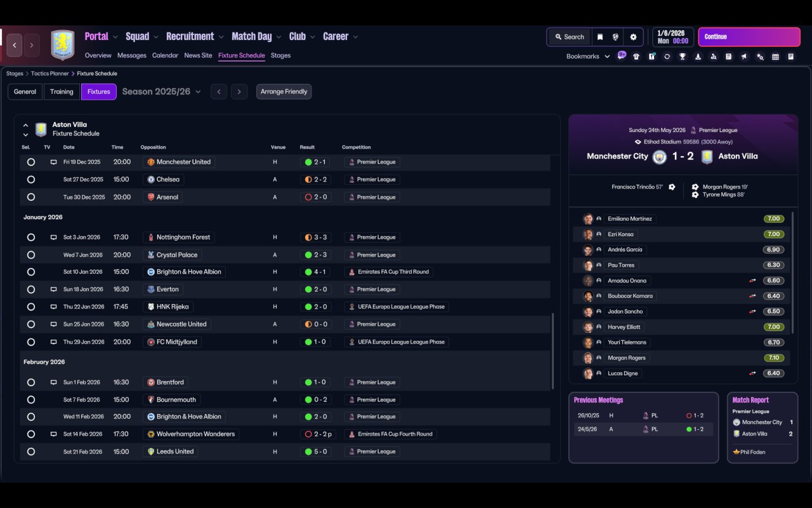
Task: Open the Search button
Action: tap(570, 37)
